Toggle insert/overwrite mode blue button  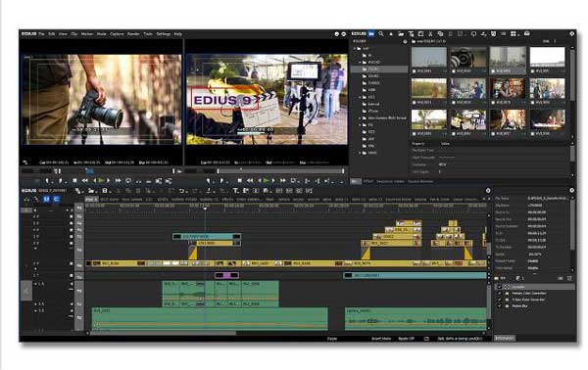[46, 200]
